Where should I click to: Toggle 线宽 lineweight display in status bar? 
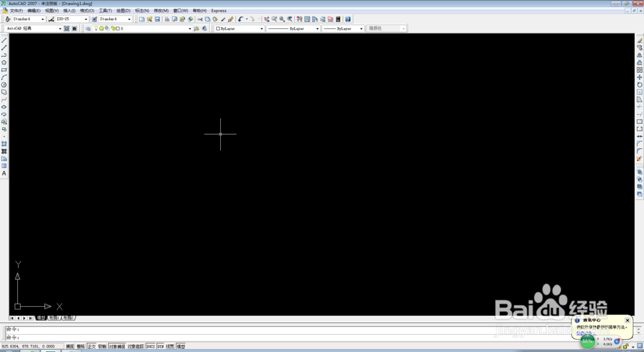click(170, 347)
